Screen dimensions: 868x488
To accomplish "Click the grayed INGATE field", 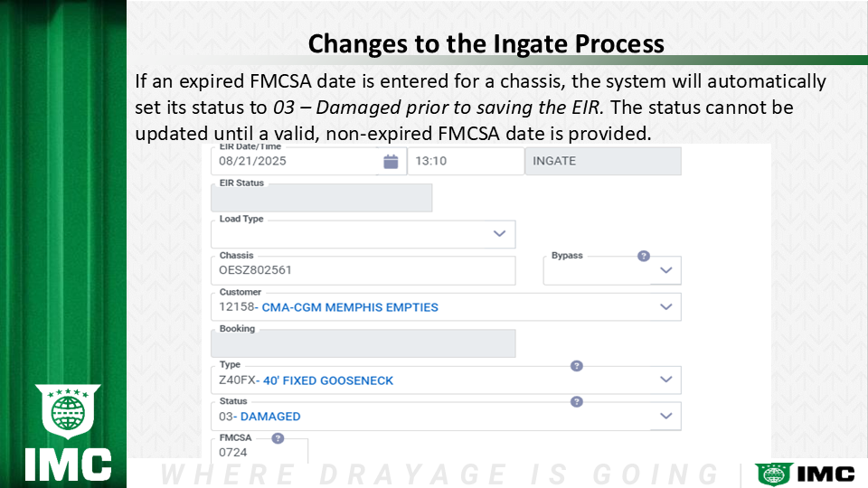I will (602, 162).
